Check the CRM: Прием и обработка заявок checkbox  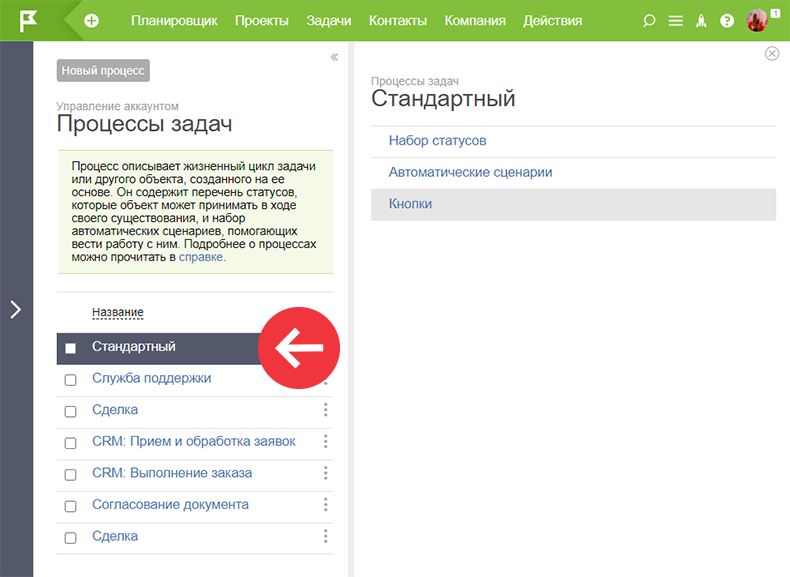pos(71,443)
